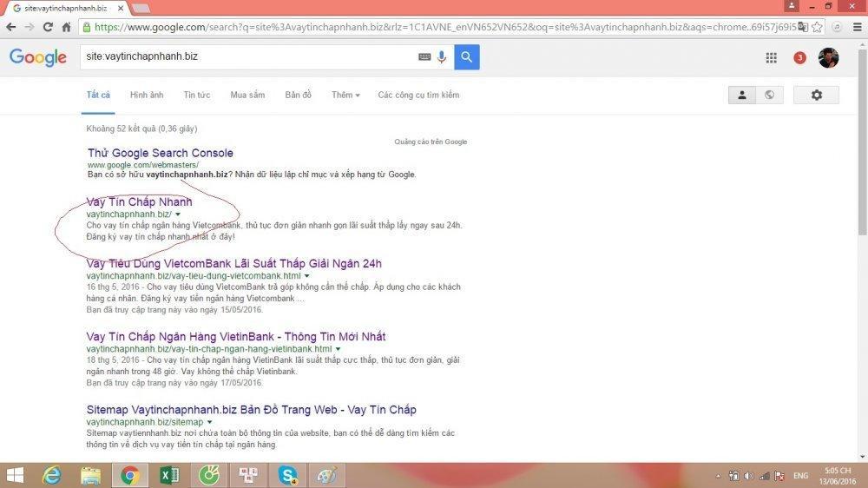Select the site:vaytinchapnhanh.biz browser tab
The width and height of the screenshot is (868, 488).
65,9
